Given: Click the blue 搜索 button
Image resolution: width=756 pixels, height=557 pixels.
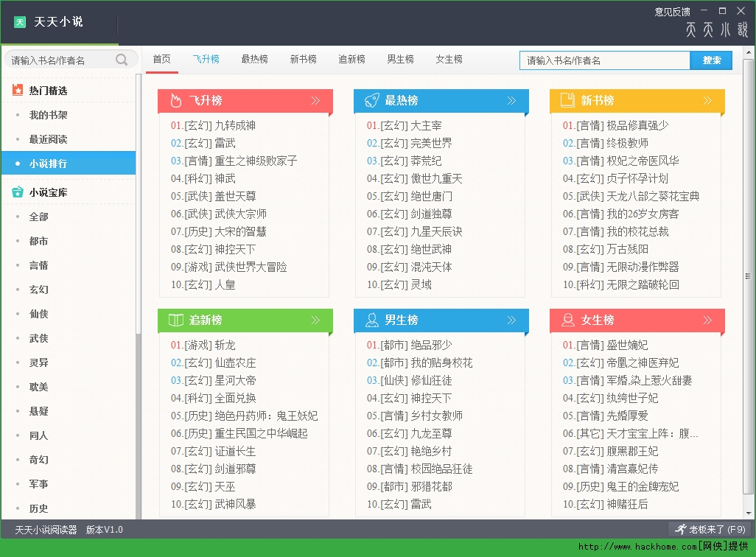Looking at the screenshot, I should click(x=711, y=60).
